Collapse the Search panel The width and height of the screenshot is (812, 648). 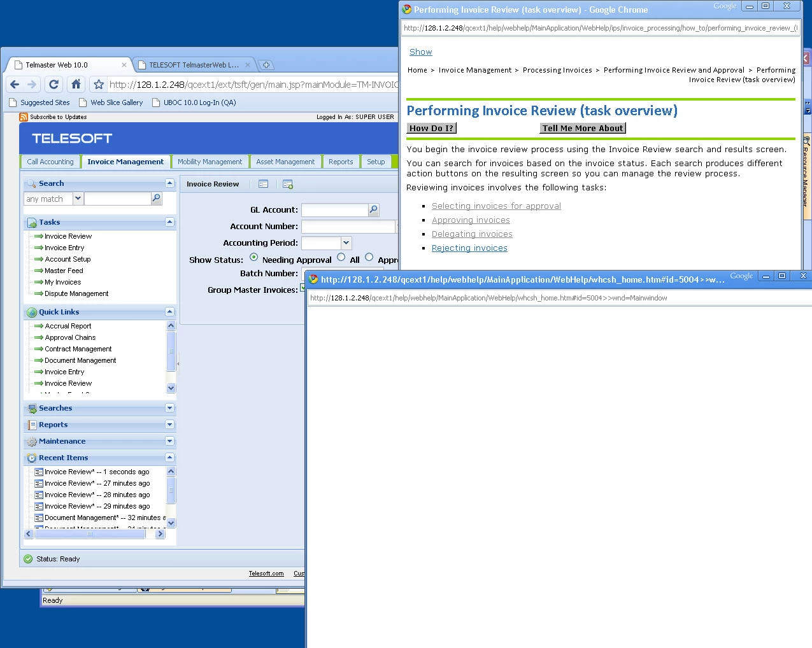tap(169, 183)
